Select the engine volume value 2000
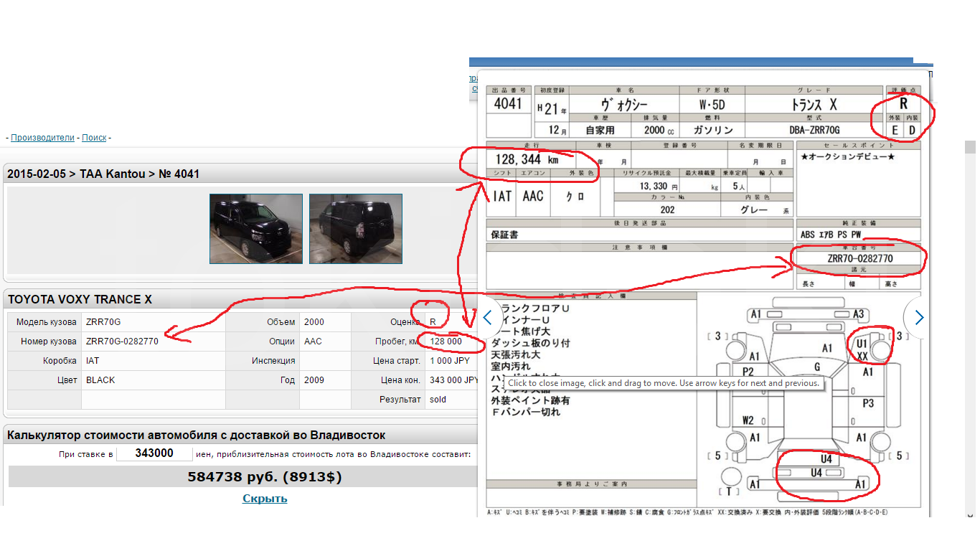This screenshot has width=980, height=551. pyautogui.click(x=314, y=322)
